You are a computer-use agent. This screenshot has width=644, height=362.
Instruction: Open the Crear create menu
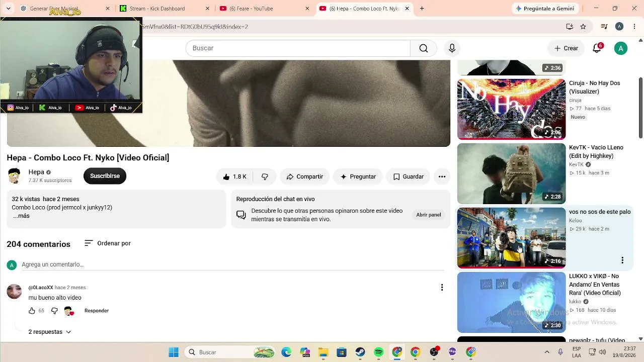(566, 48)
